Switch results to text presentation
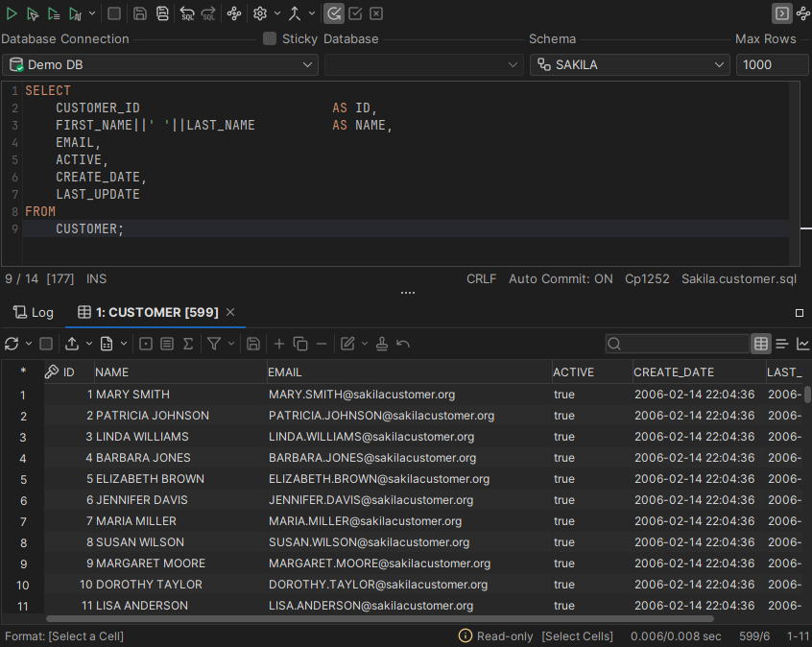This screenshot has width=812, height=647. click(x=782, y=344)
